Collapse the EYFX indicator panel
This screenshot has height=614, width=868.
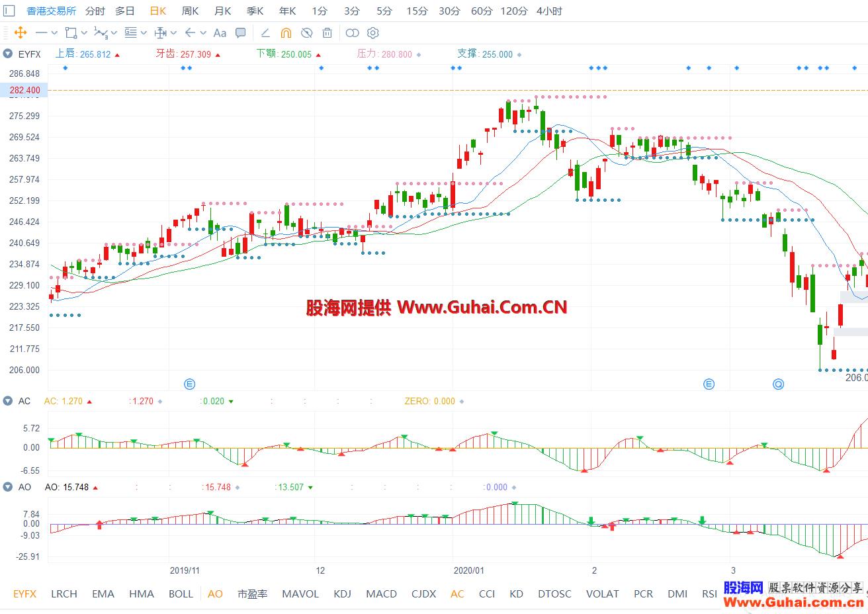point(7,54)
